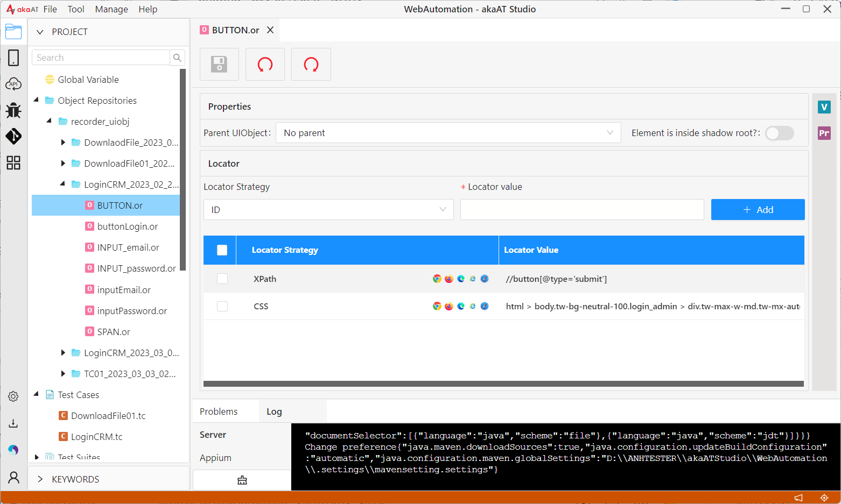
Task: Click the locator table horizontal scrollbar
Action: (503, 384)
